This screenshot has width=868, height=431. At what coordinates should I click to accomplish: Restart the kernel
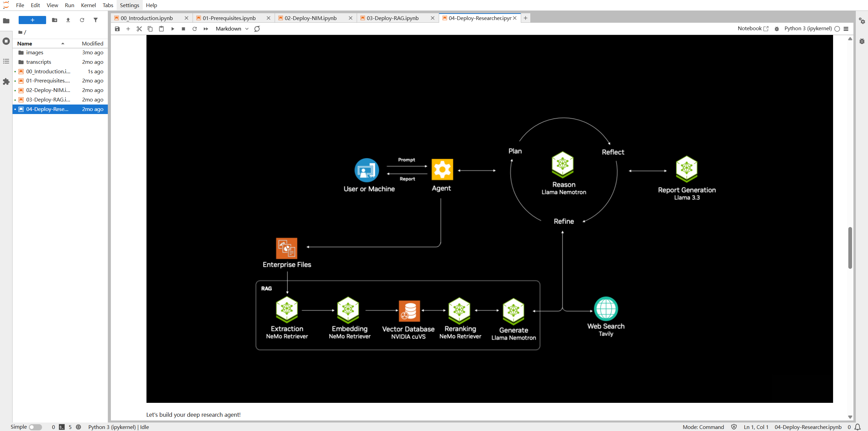195,29
